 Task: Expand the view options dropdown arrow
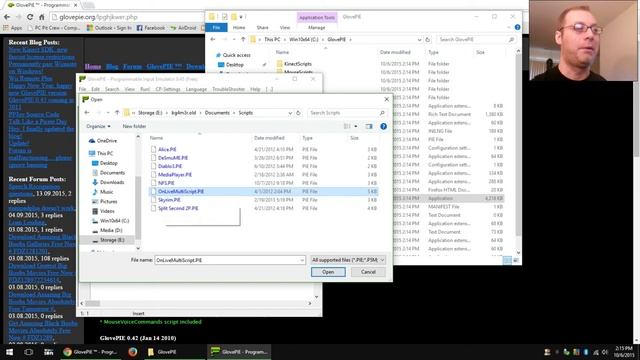tap(356, 127)
